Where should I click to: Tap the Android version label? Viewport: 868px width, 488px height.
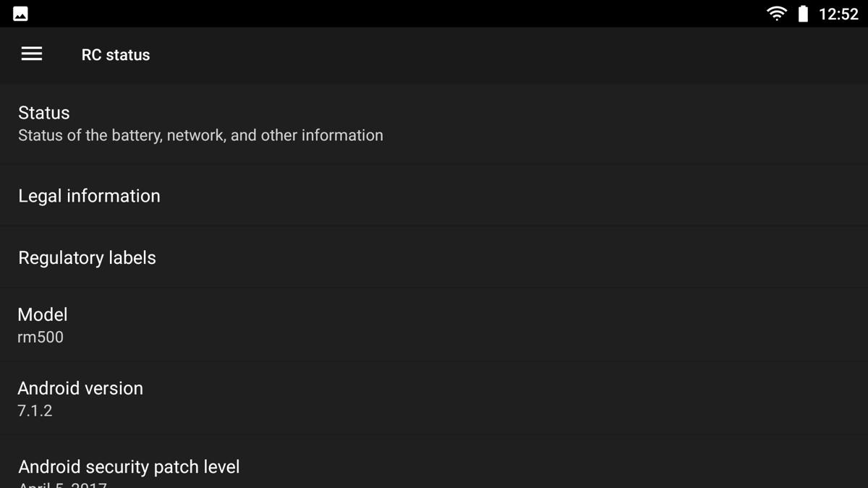point(80,388)
